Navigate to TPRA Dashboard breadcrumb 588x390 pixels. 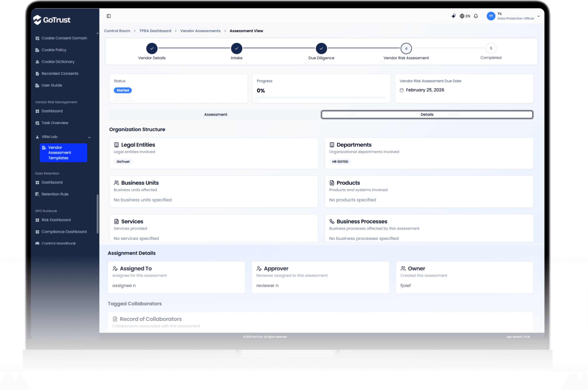coord(155,31)
